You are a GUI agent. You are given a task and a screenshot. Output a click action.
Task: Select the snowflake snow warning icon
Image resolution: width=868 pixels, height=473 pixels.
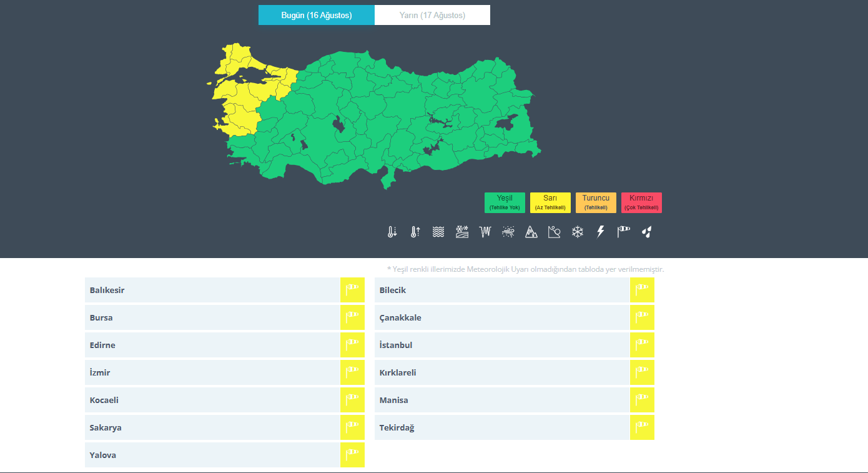pos(578,232)
